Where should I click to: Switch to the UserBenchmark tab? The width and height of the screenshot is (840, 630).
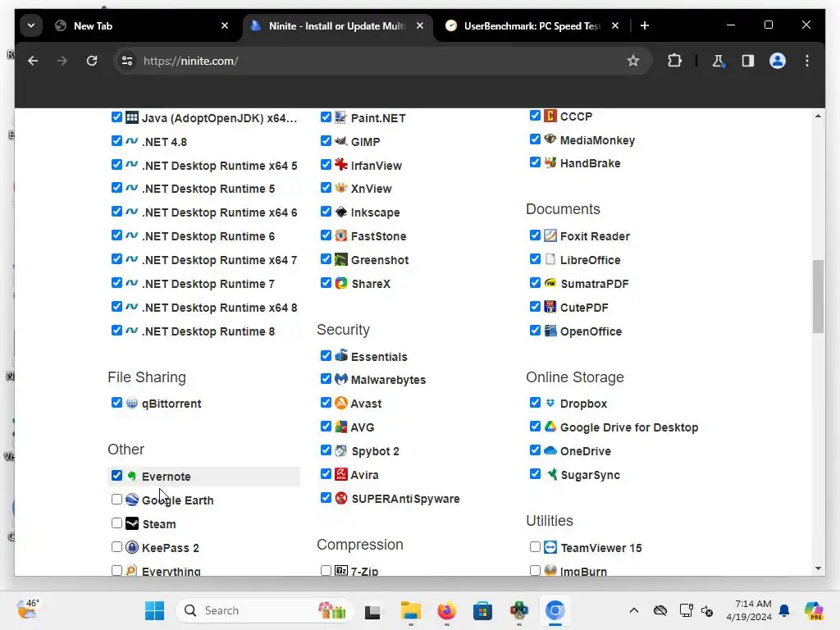[533, 25]
